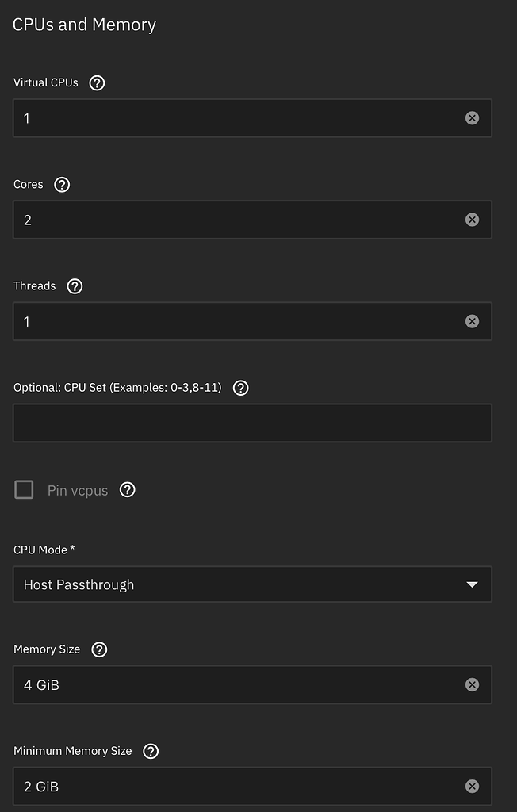Open the Memory Size help icon
This screenshot has width=517, height=812.
[99, 649]
